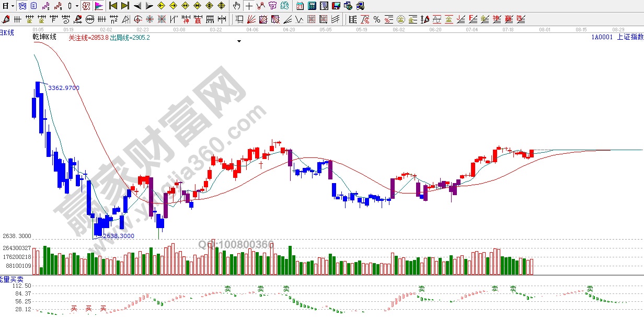Click the red floppy disk save icon
644x317 pixels.
click(336, 6)
